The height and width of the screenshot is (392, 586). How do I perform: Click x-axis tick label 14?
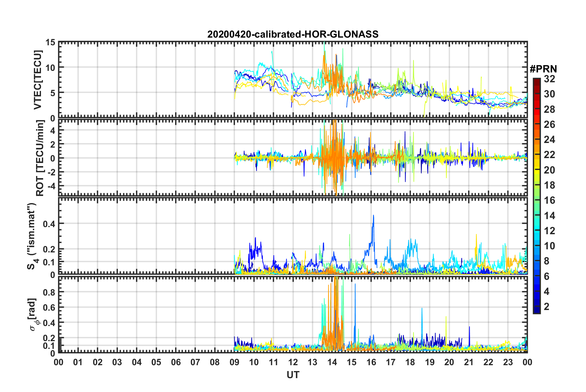332,362
